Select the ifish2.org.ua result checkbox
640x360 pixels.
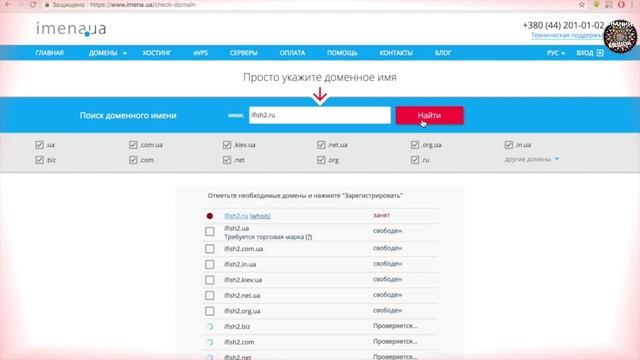[210, 311]
